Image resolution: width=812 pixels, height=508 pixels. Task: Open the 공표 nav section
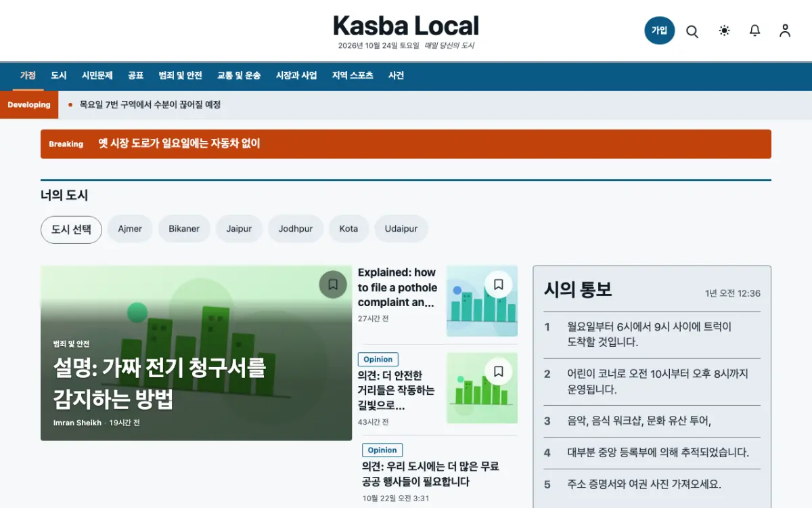[x=136, y=76]
